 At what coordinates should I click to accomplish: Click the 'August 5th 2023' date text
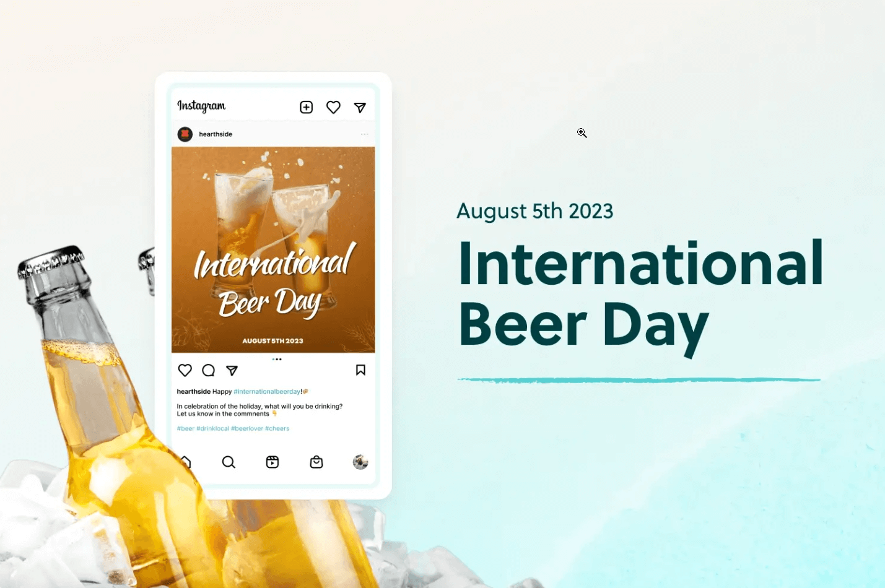535,211
